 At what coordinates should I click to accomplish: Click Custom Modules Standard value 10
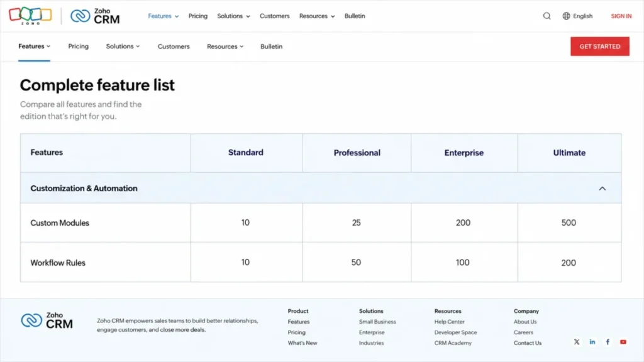tap(245, 222)
